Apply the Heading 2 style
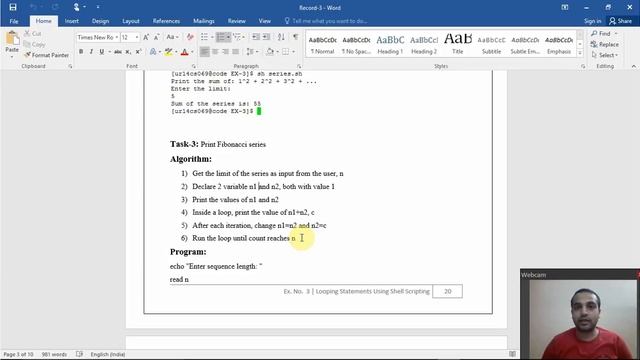 [424, 44]
